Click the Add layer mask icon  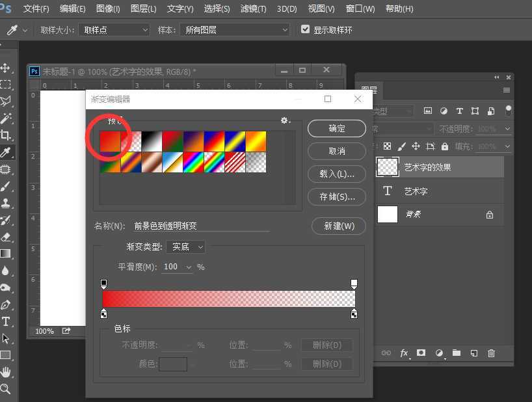(421, 353)
